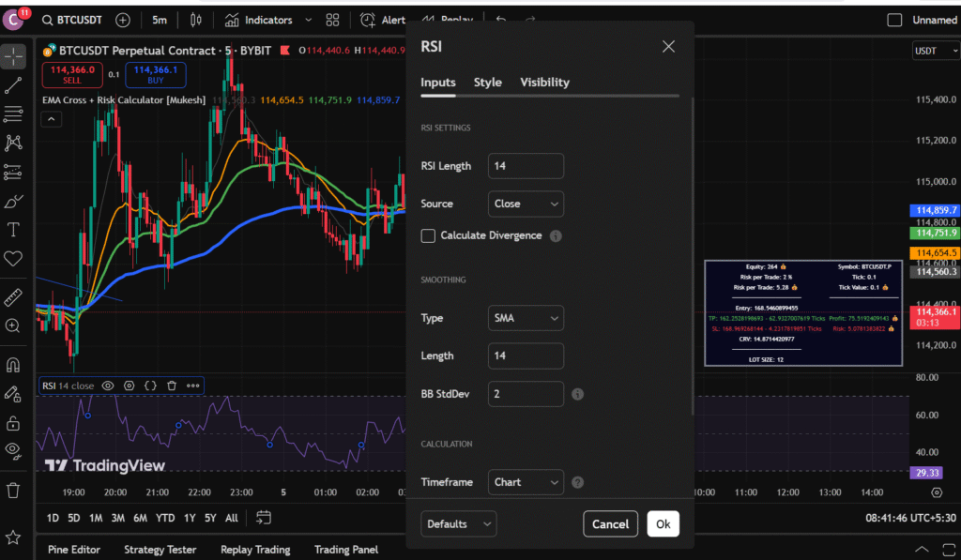Set chart range to YTD

165,519
